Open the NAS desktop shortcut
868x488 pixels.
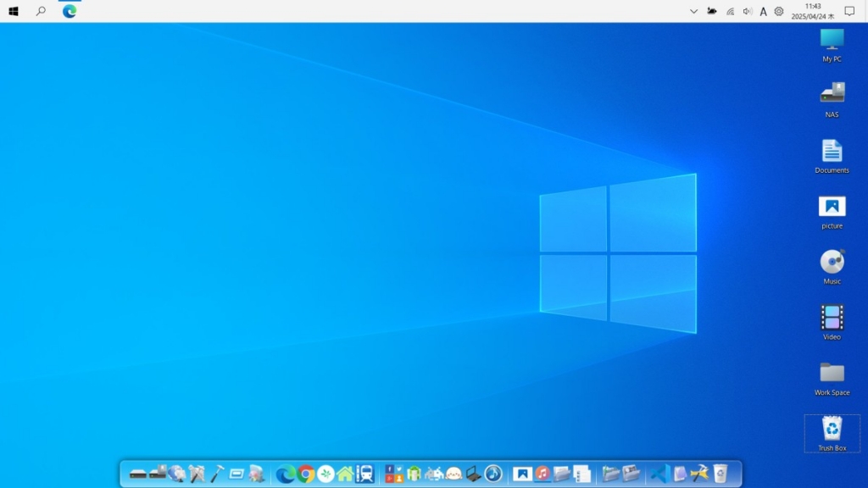[x=832, y=93]
